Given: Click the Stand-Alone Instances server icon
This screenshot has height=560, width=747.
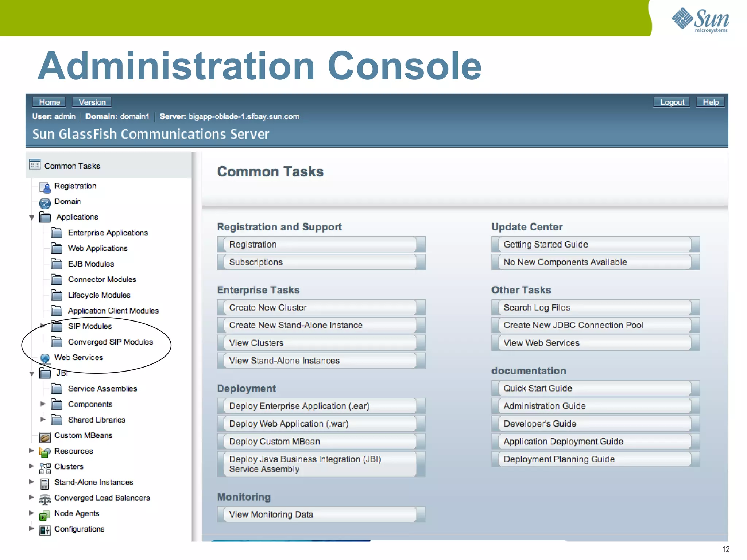Looking at the screenshot, I should (45, 483).
